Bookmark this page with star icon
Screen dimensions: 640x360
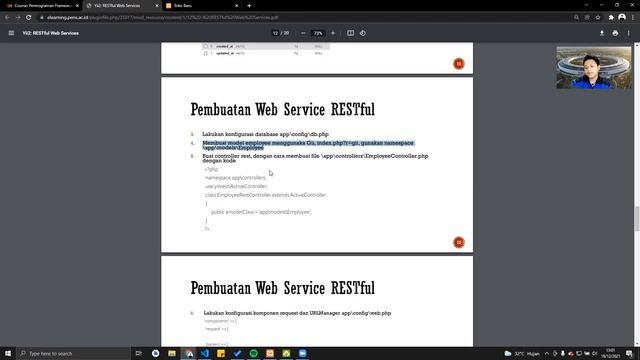pos(598,18)
